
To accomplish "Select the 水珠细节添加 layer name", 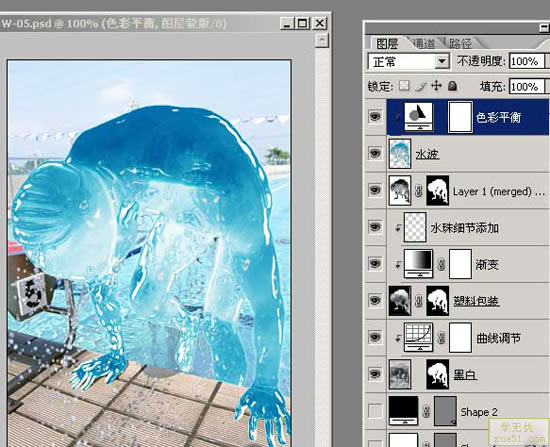I will pyautogui.click(x=464, y=228).
